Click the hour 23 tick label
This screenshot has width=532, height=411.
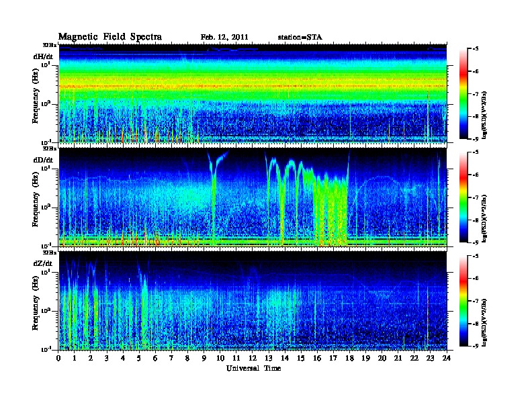pyautogui.click(x=431, y=358)
